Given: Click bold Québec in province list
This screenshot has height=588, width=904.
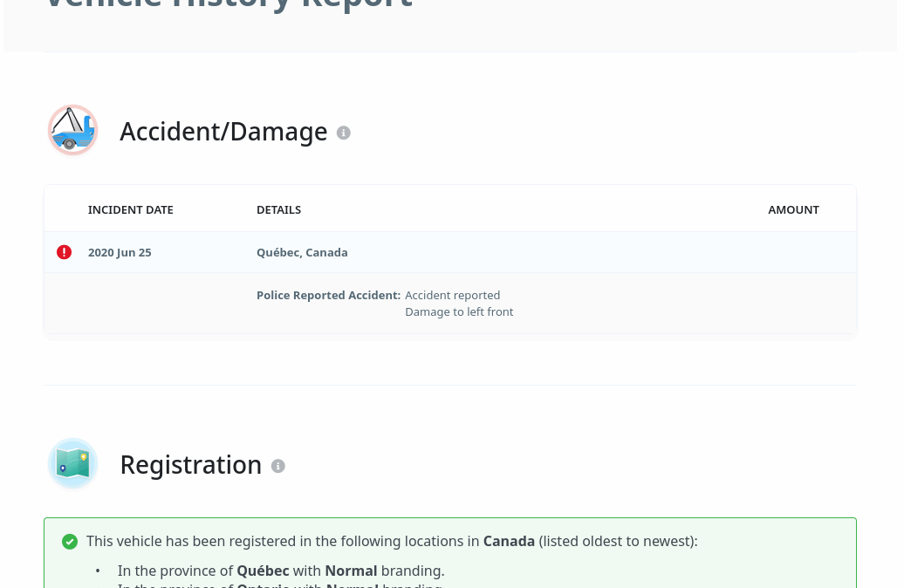Looking at the screenshot, I should point(263,571).
